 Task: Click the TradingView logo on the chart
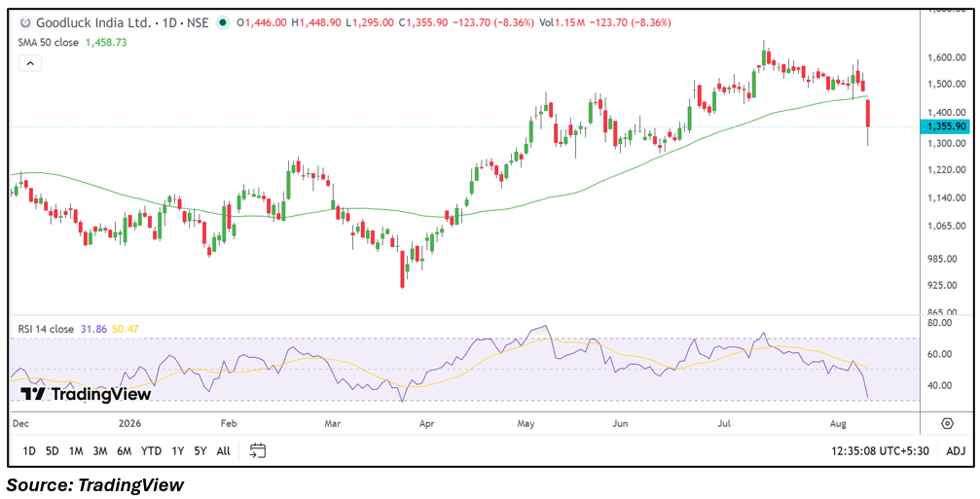pyautogui.click(x=86, y=394)
